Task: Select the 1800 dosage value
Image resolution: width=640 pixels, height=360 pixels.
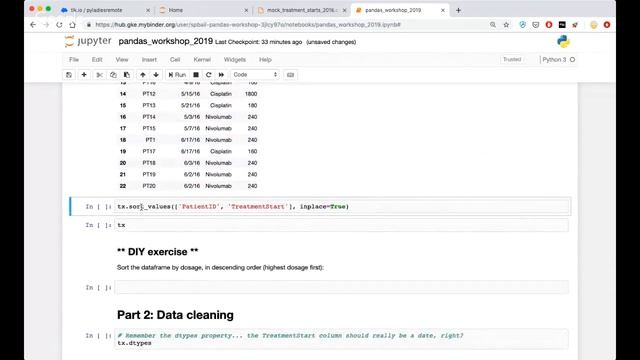Action: click(251, 94)
